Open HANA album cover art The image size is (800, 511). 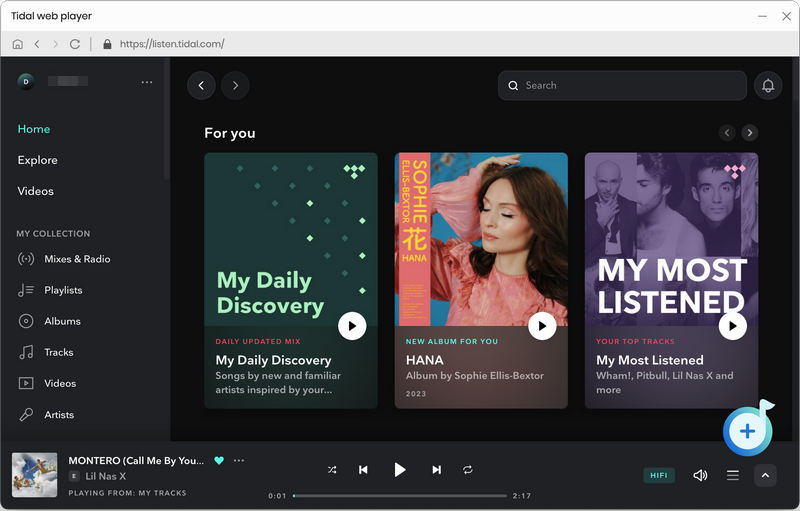point(481,239)
